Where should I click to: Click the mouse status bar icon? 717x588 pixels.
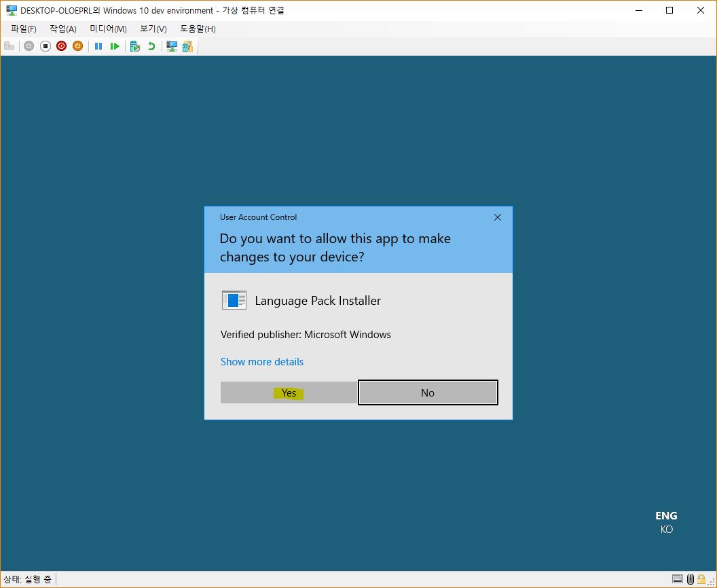click(x=691, y=579)
